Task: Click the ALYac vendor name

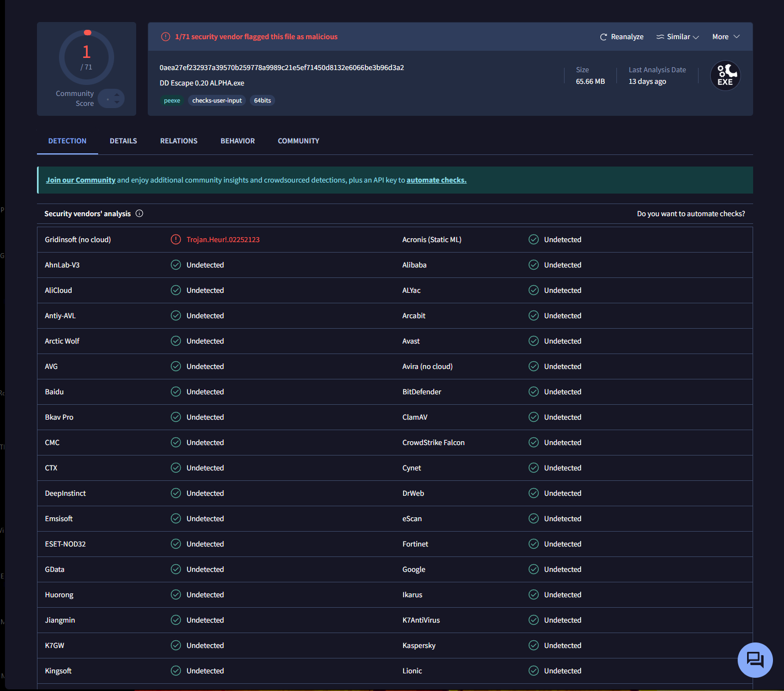Action: coord(411,291)
